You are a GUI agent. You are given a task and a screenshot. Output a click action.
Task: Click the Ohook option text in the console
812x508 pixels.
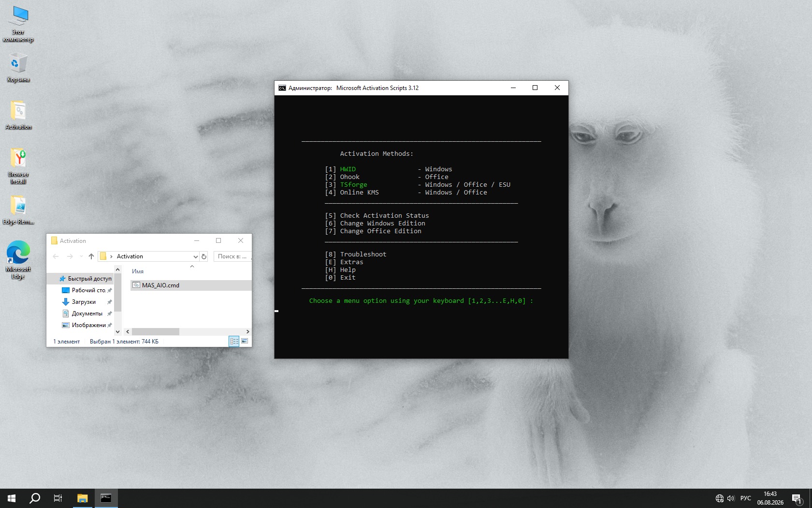click(350, 177)
